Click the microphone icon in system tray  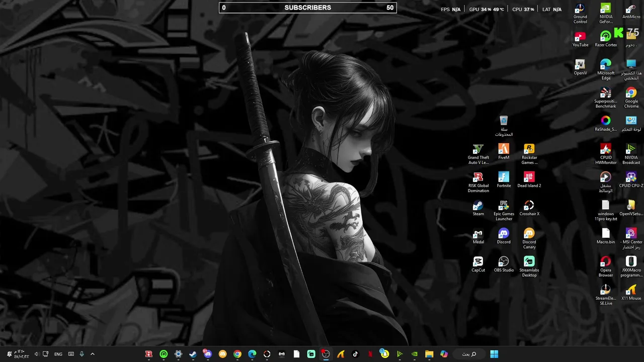coord(82,354)
